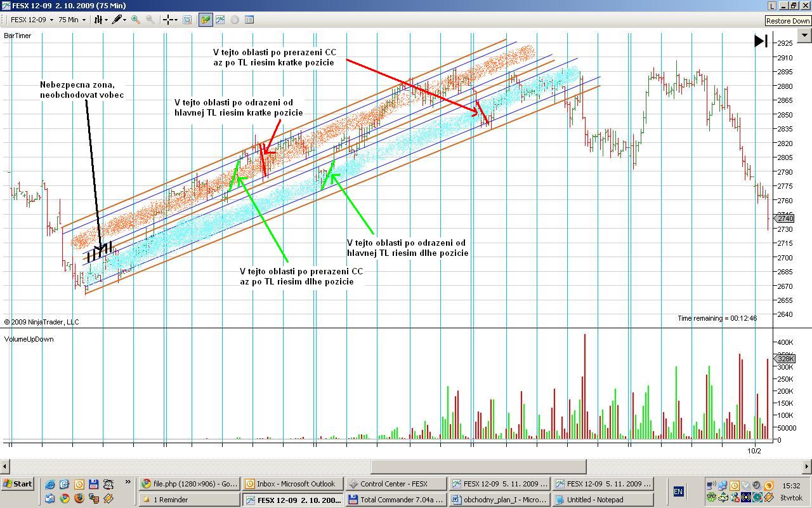
Task: Click the Restore Down window button
Action: pos(794,6)
